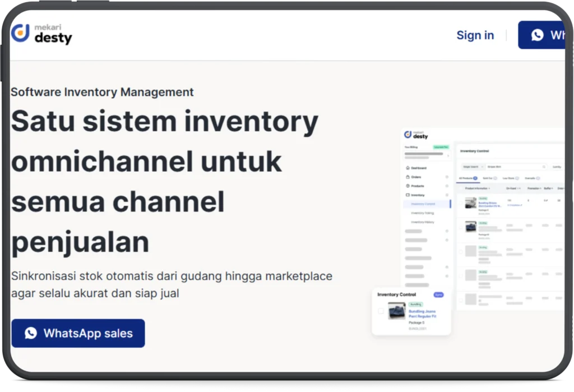574x392 pixels.
Task: Click the jeans product thumbnail in popup card
Action: [x=396, y=311]
